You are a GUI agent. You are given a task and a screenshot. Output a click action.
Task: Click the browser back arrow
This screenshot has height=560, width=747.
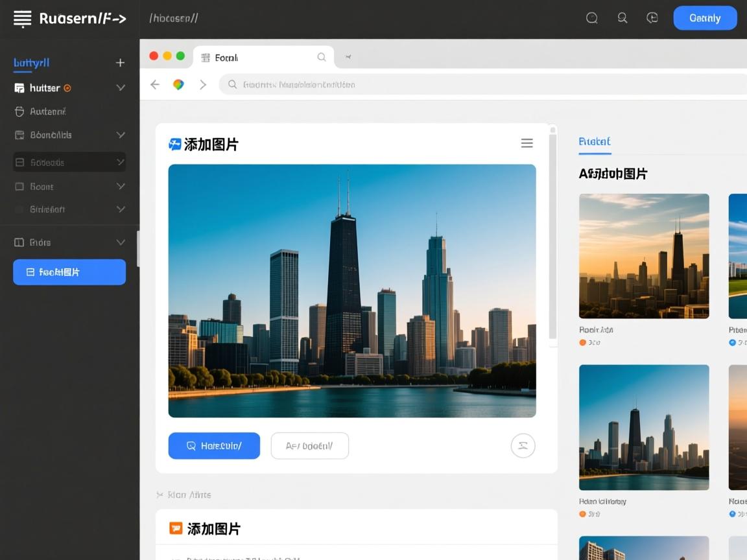(x=155, y=85)
